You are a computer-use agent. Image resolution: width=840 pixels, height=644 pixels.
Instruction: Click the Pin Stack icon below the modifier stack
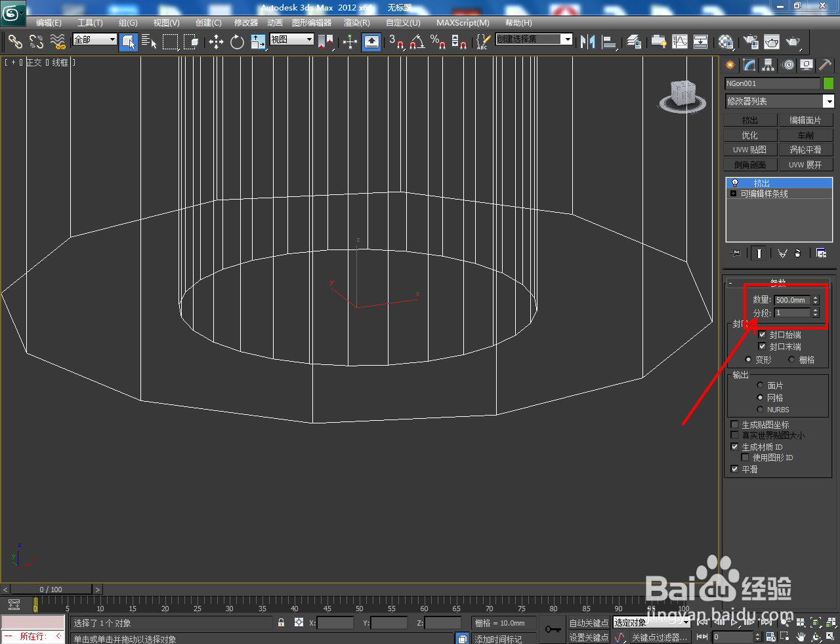(x=735, y=253)
